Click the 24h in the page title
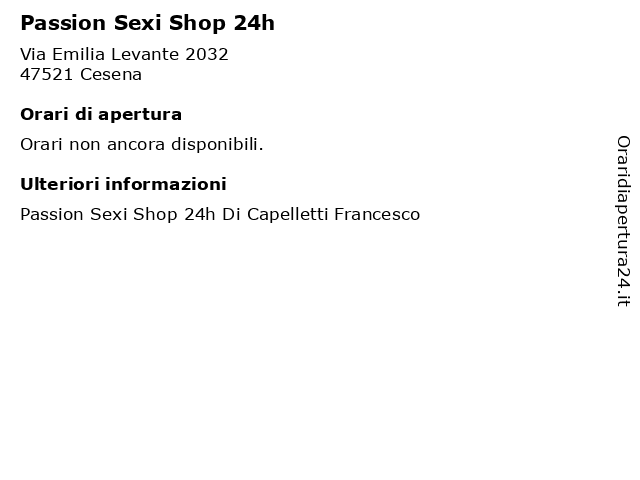The width and height of the screenshot is (640, 480). coord(254,23)
